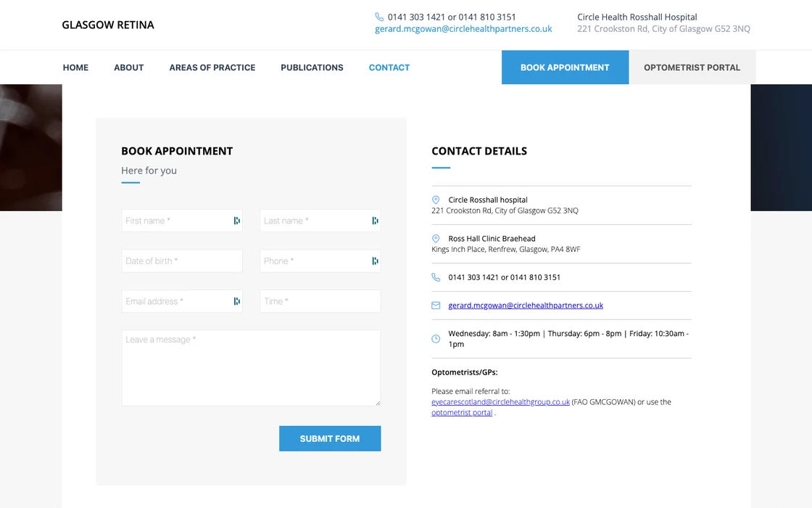Open the Publications page
The height and width of the screenshot is (508, 812).
(312, 67)
